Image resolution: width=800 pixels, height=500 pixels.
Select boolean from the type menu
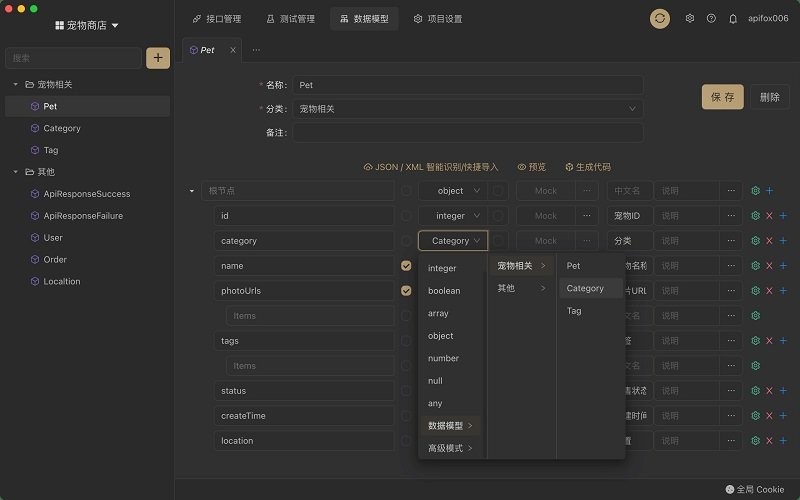[444, 291]
